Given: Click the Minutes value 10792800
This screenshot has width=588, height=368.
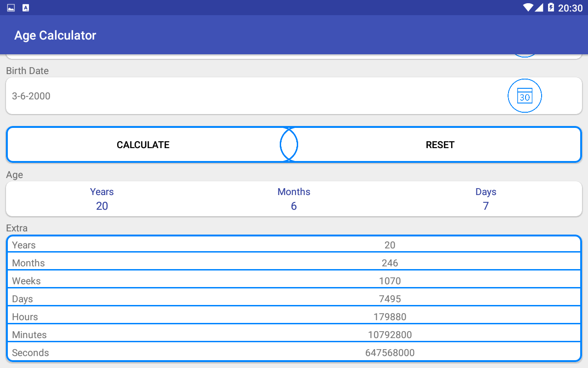Looking at the screenshot, I should click(x=390, y=335).
